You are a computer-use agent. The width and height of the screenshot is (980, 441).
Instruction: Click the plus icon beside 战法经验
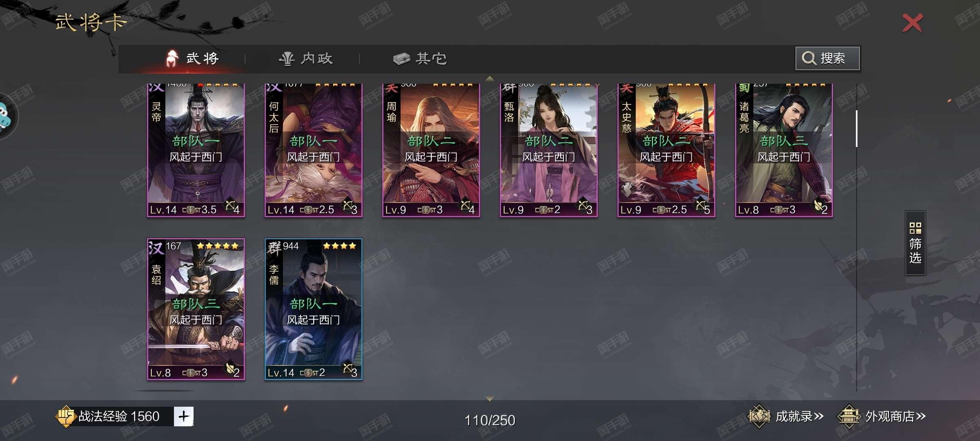[183, 416]
